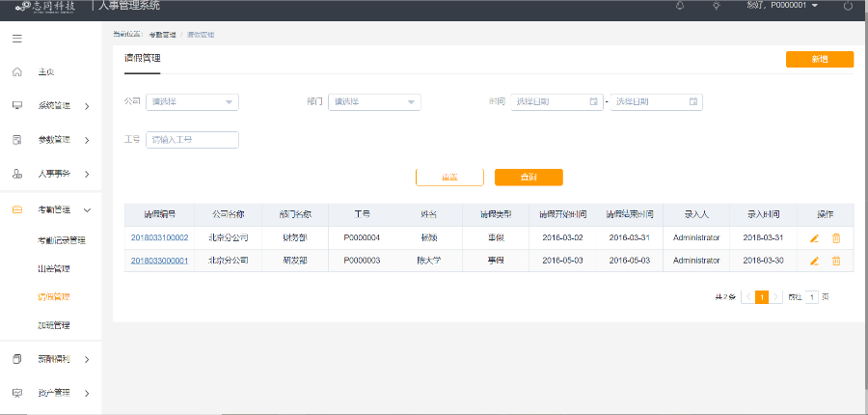Click the company logo in header

click(x=44, y=6)
